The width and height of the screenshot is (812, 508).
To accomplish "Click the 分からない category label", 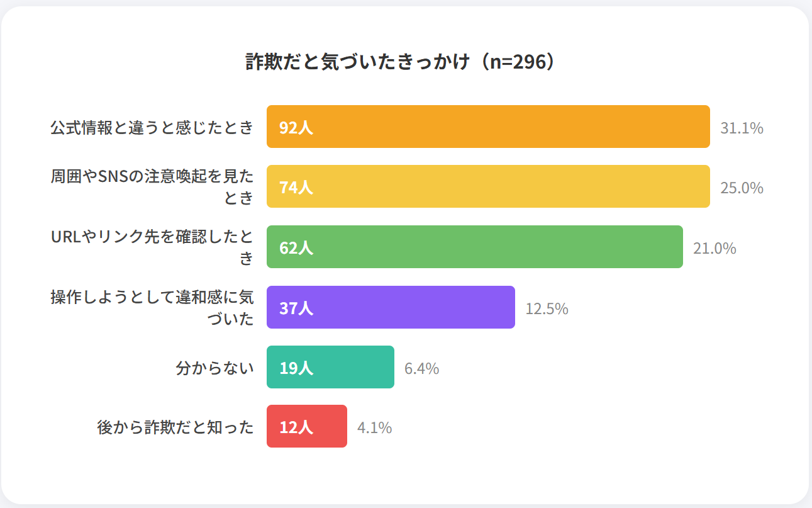I will click(x=214, y=368).
